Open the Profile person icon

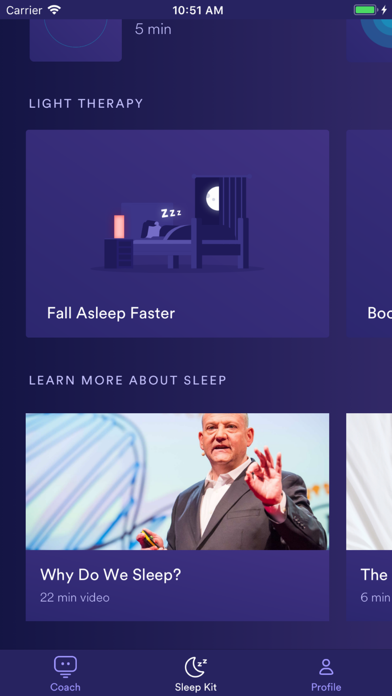click(326, 667)
